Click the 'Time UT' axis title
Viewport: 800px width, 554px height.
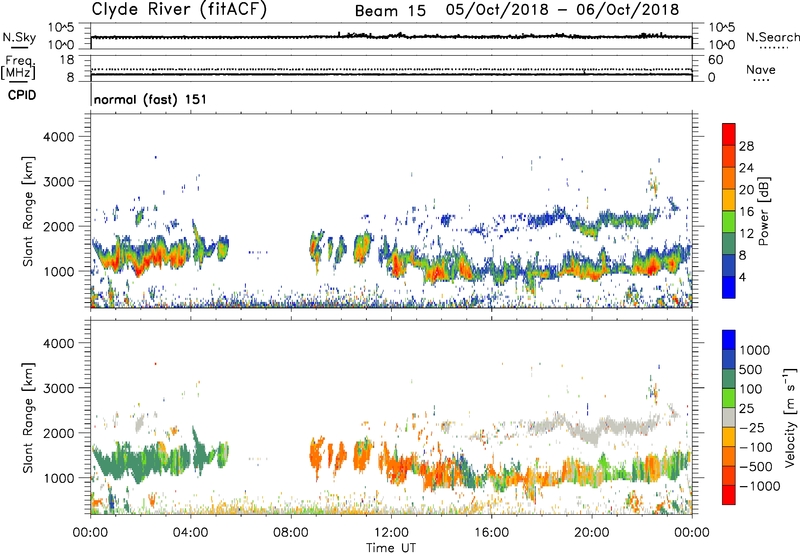click(391, 548)
